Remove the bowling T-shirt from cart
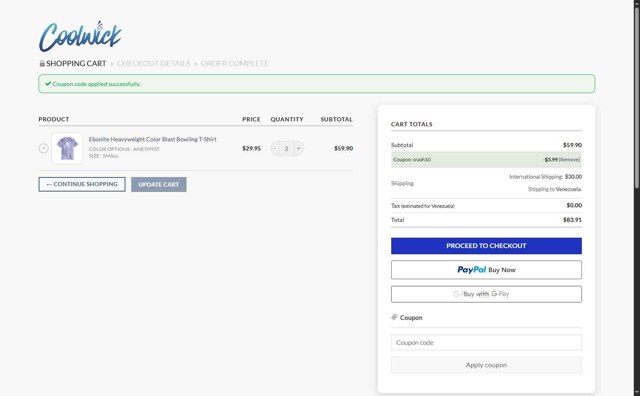The height and width of the screenshot is (396, 640). click(x=44, y=148)
